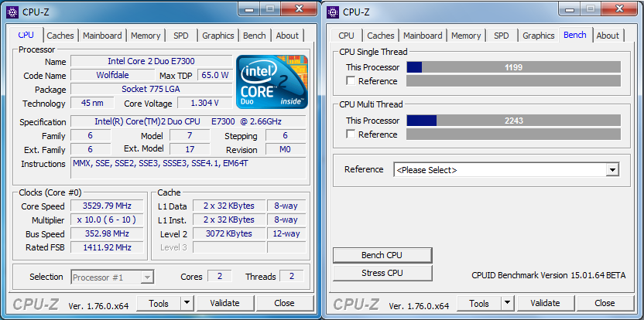Click single thread This Processor score bar

(513, 67)
